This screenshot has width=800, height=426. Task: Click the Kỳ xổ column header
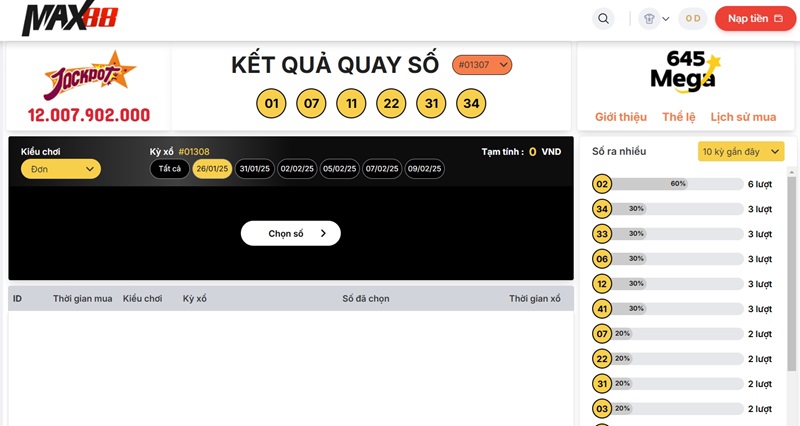[194, 298]
